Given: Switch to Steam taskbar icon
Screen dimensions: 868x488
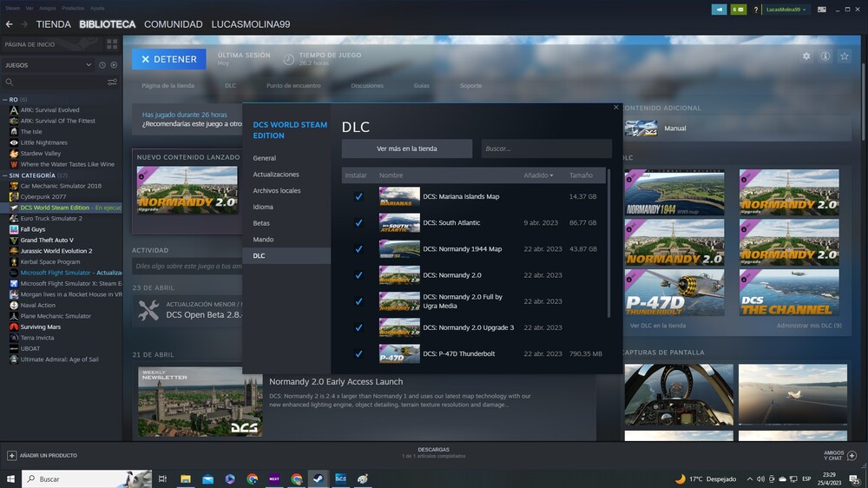Looking at the screenshot, I should pyautogui.click(x=319, y=478).
